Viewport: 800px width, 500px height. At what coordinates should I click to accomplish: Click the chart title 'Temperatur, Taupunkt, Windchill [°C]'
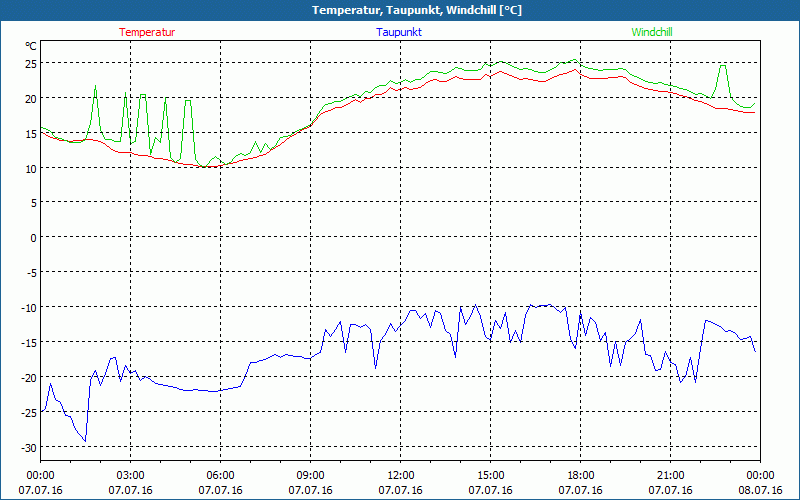click(417, 10)
